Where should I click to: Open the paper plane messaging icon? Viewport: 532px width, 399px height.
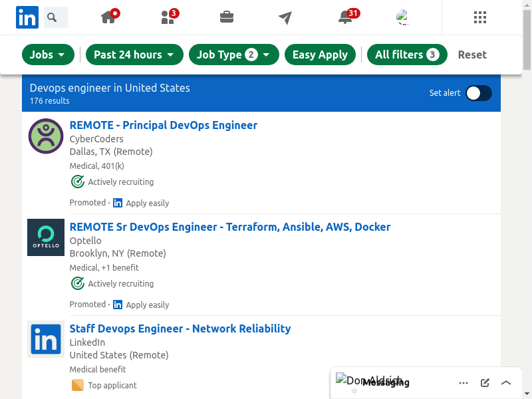click(285, 17)
